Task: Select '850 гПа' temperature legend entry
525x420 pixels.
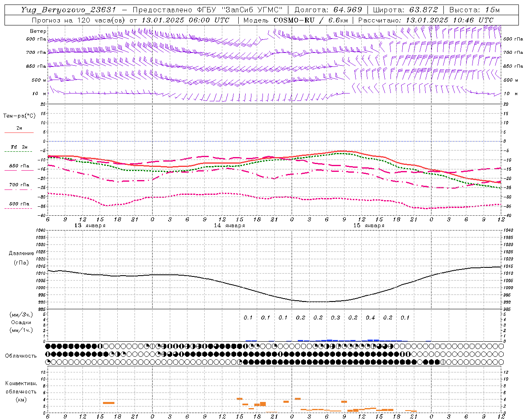Action: pyautogui.click(x=19, y=166)
